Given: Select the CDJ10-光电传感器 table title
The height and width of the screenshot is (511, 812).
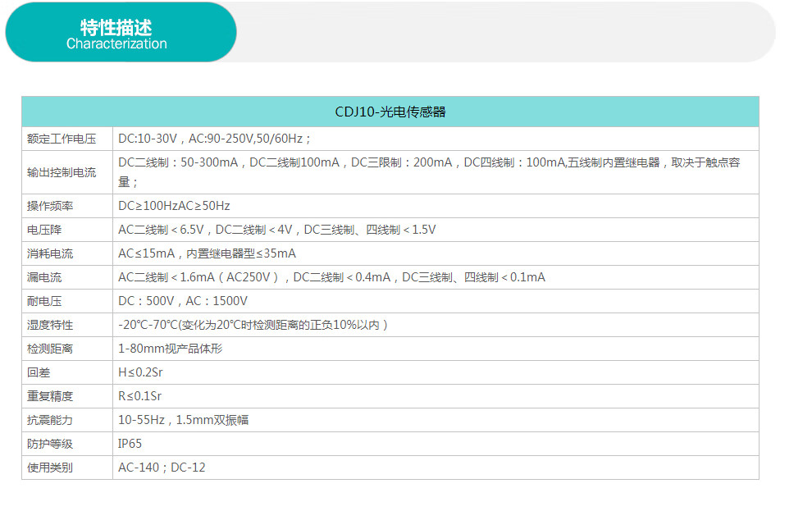Looking at the screenshot, I should (x=390, y=112).
